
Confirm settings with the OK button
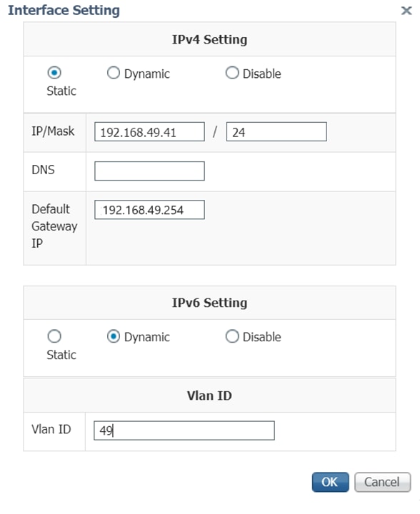(330, 482)
